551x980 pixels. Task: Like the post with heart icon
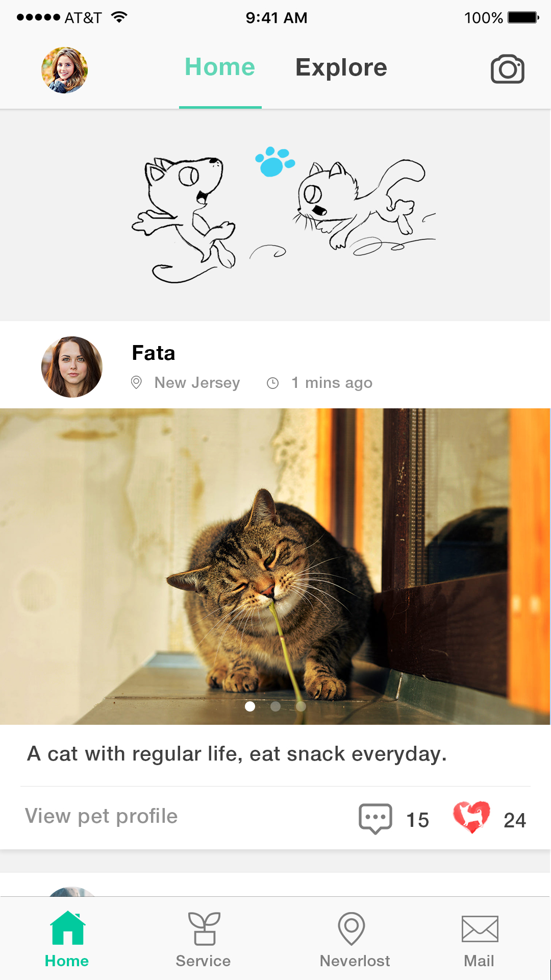click(x=471, y=817)
